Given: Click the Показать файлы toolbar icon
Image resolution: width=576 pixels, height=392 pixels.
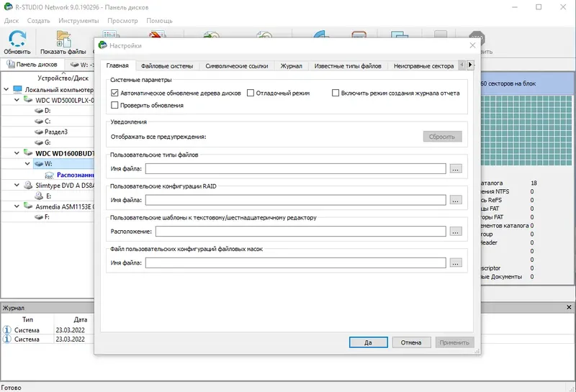Looking at the screenshot, I should tap(63, 39).
